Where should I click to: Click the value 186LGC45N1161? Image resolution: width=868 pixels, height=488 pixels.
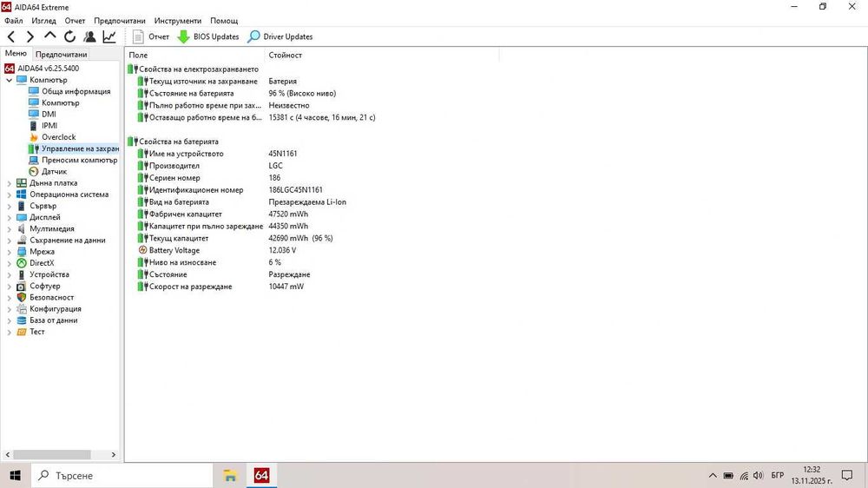[296, 190]
